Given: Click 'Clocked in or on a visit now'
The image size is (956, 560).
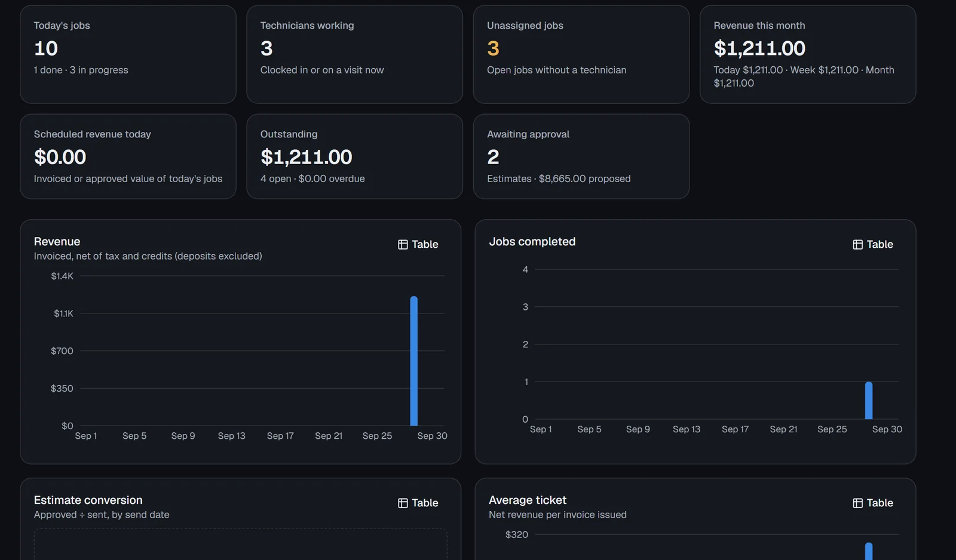Looking at the screenshot, I should (x=322, y=70).
